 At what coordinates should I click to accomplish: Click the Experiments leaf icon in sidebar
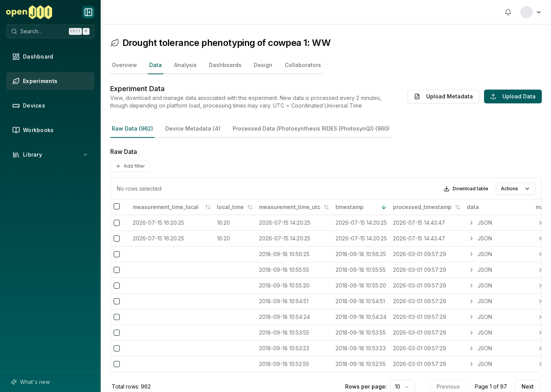[16, 81]
